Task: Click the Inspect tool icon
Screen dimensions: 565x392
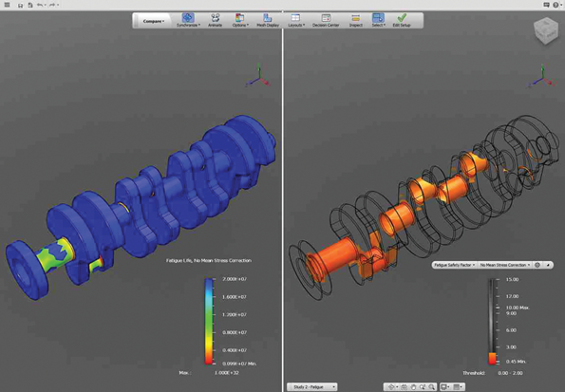Action: pos(356,18)
